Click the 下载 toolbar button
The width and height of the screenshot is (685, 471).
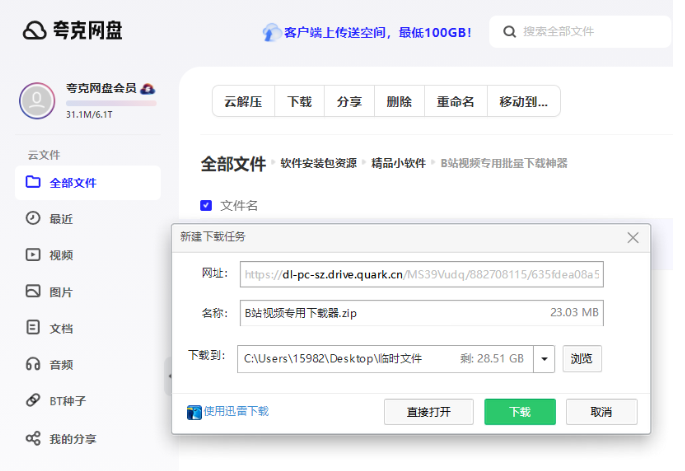point(299,101)
